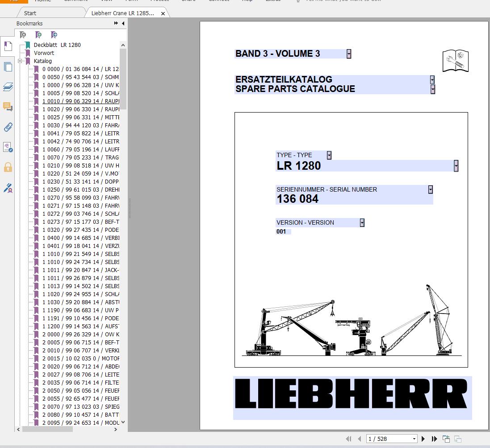Open the Comments panel
Image resolution: width=490 pixels, height=448 pixels.
point(8,106)
